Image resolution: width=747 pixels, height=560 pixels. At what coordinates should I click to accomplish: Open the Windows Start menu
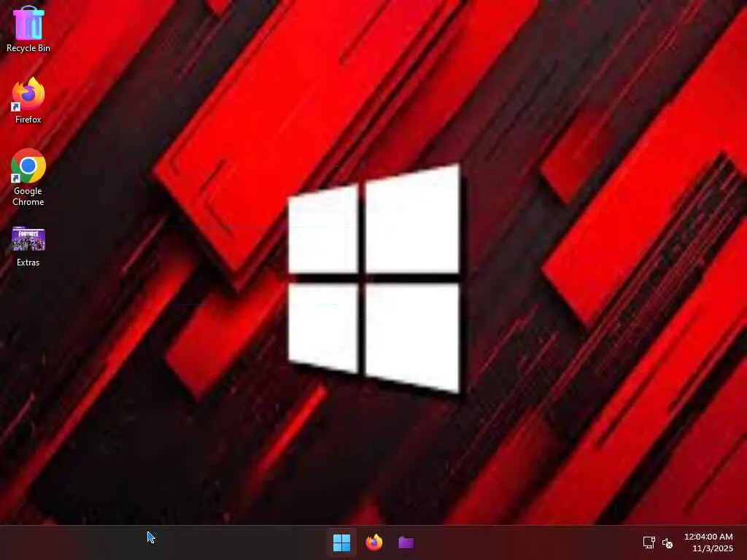[341, 542]
